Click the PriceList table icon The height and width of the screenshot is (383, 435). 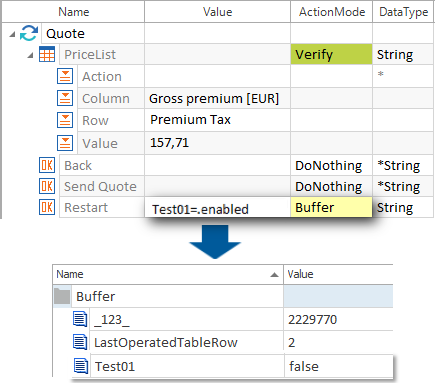tap(47, 54)
